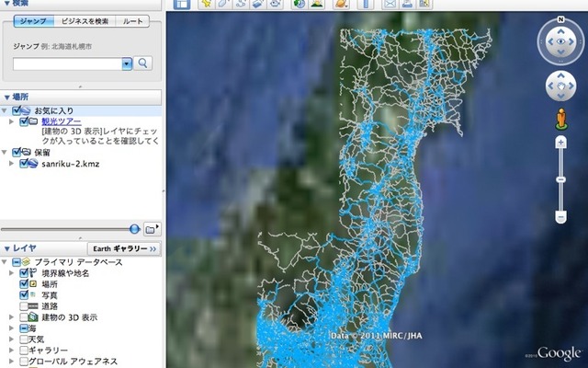Uncheck the 場所 layer checkbox

tap(24, 284)
